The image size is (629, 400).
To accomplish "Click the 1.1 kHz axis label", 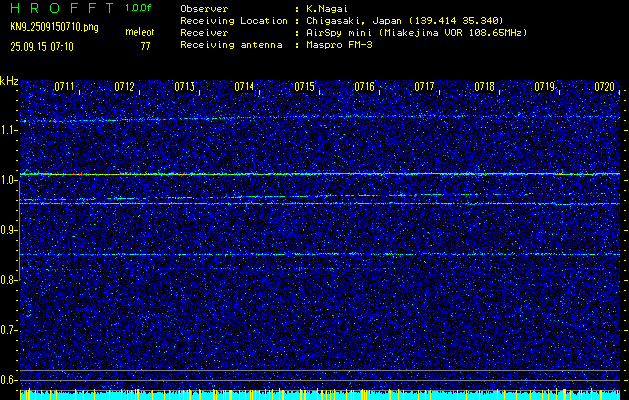I will point(8,130).
